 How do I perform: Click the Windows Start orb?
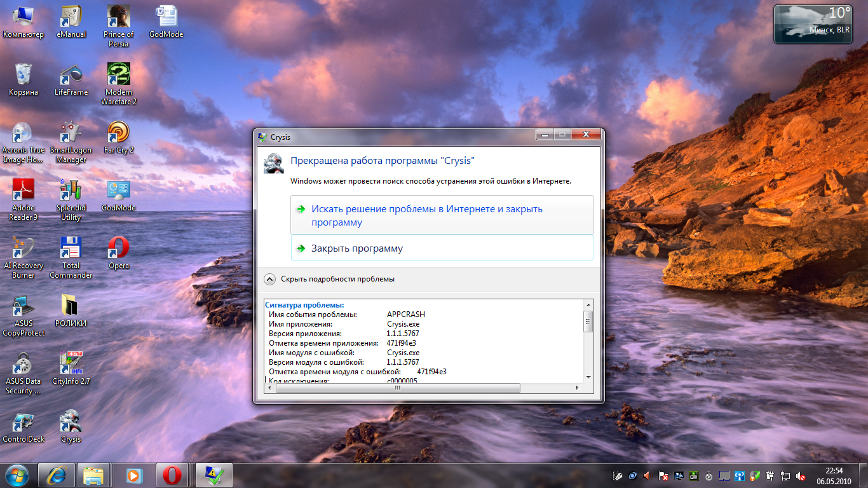17,475
